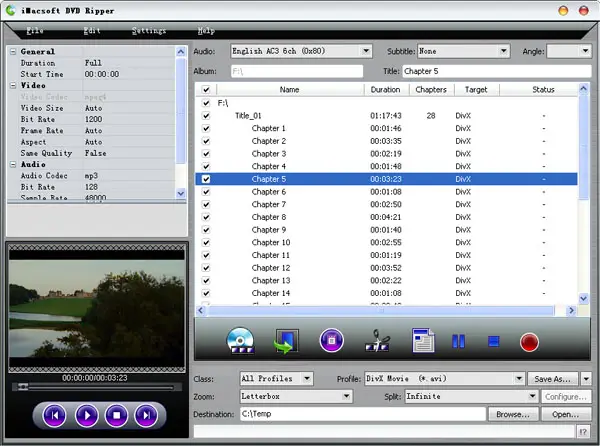Click the add file with green arrow icon
600x446 pixels.
coord(286,341)
